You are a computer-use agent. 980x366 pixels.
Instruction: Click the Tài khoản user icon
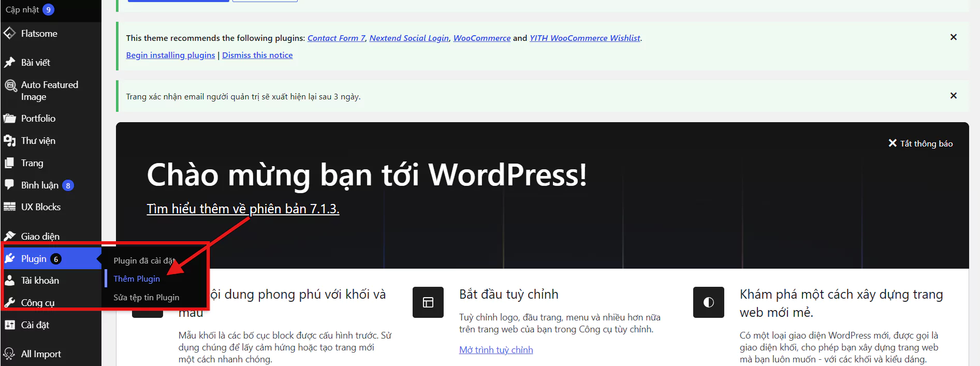pyautogui.click(x=9, y=281)
